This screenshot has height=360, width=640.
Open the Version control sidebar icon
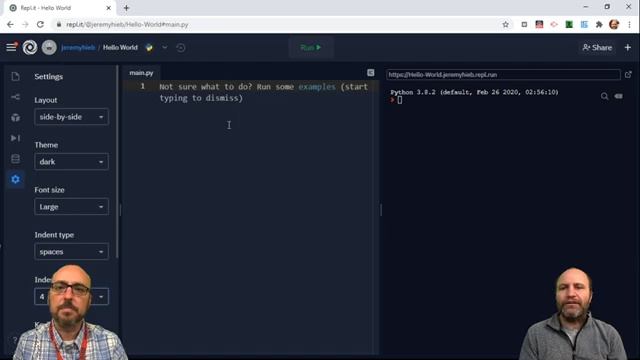[x=16, y=97]
